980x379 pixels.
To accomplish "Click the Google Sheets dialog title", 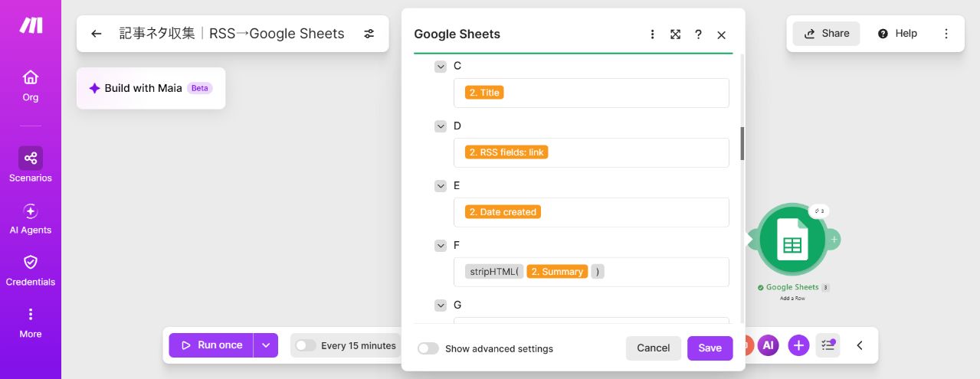I will point(457,34).
